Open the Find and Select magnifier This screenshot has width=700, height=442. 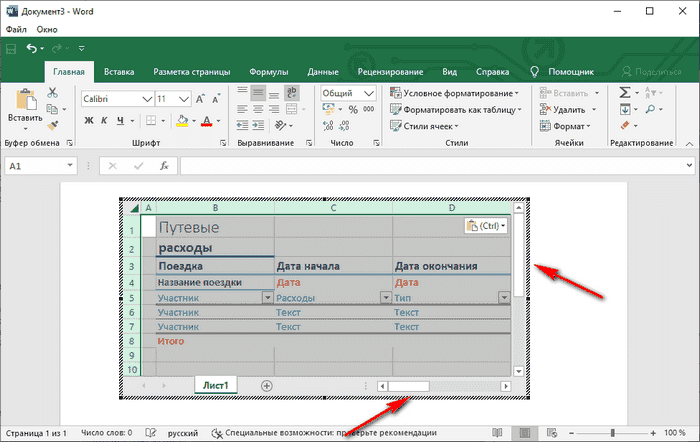point(650,109)
